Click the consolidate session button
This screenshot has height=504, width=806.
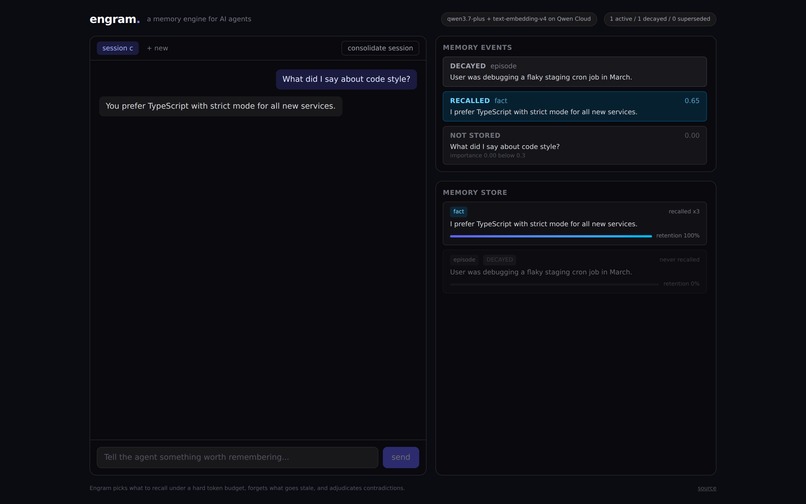[380, 48]
